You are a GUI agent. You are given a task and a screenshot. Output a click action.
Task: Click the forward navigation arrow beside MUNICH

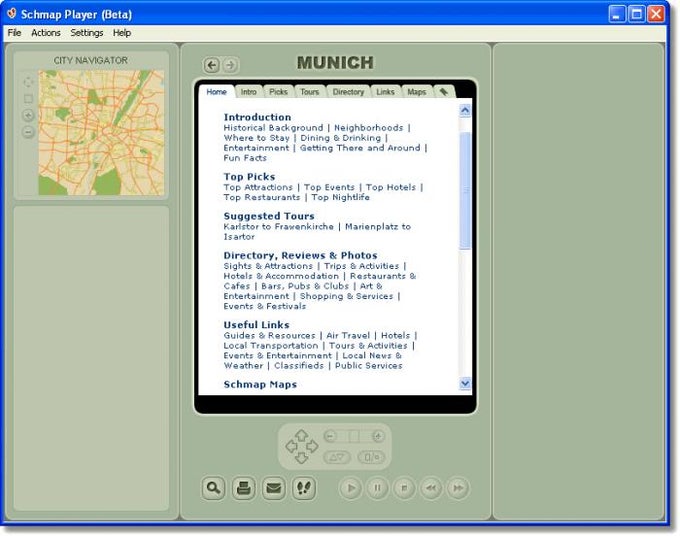click(231, 65)
